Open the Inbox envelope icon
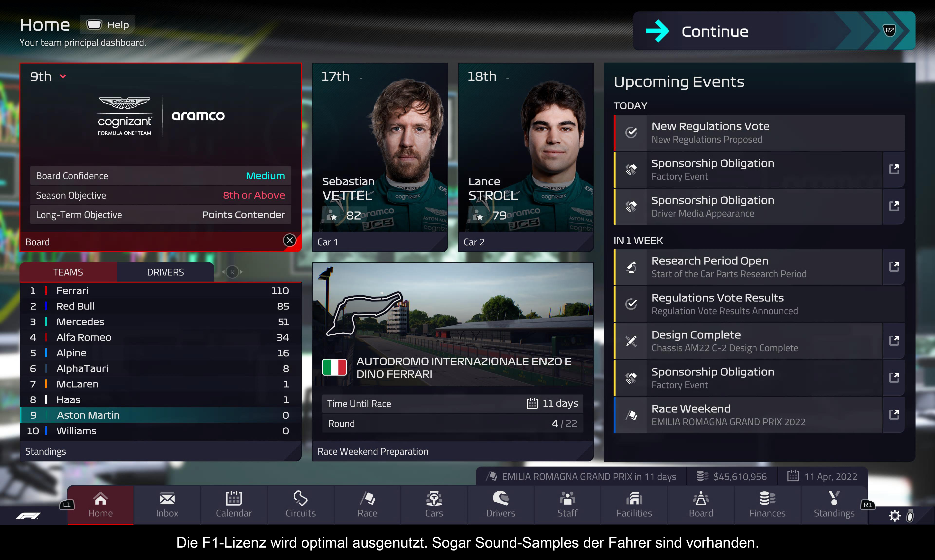The image size is (935, 560). pyautogui.click(x=167, y=499)
